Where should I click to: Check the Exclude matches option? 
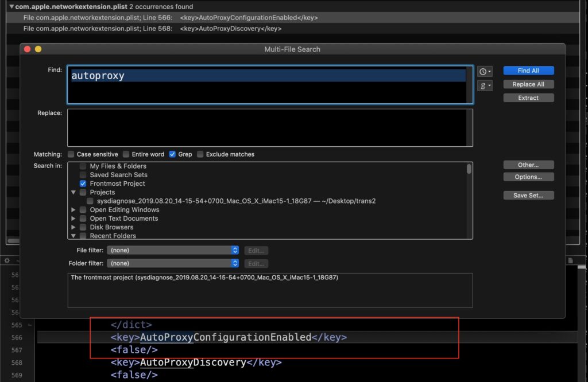tap(200, 154)
